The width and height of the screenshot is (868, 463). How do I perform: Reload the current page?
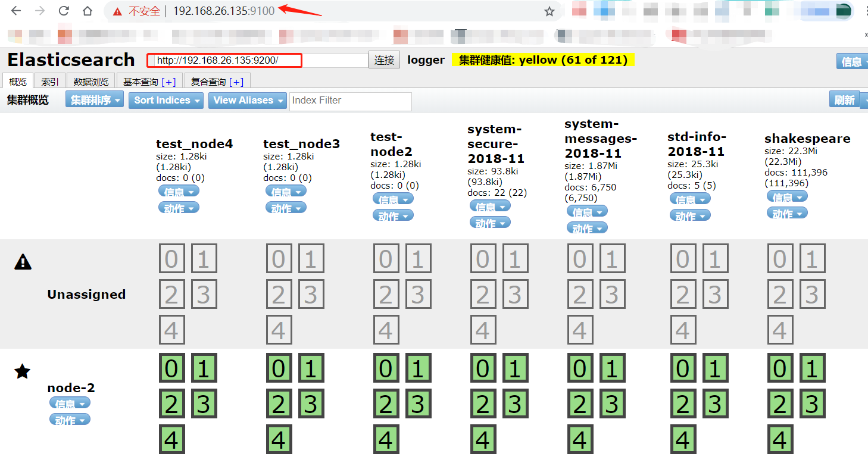tap(64, 11)
